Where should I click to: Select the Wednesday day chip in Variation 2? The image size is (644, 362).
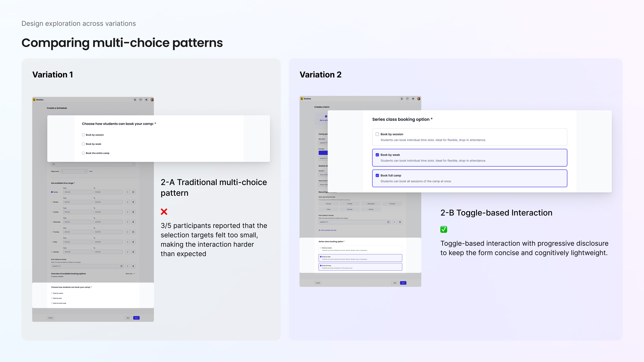[371, 204]
